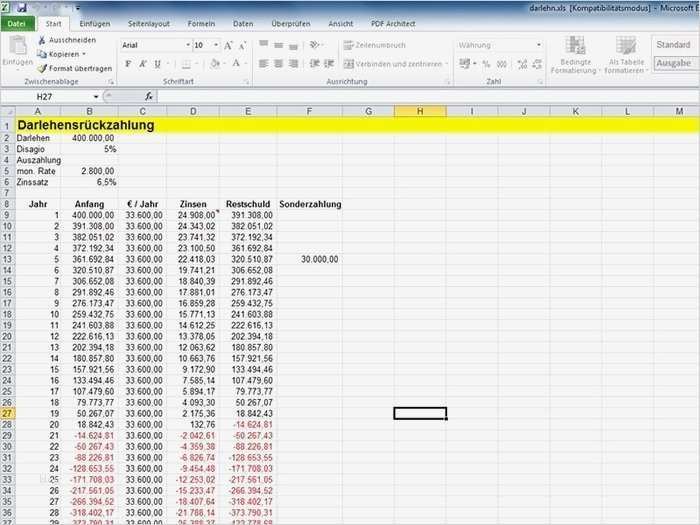Click Verbinden und zentrieren button

coord(392,64)
